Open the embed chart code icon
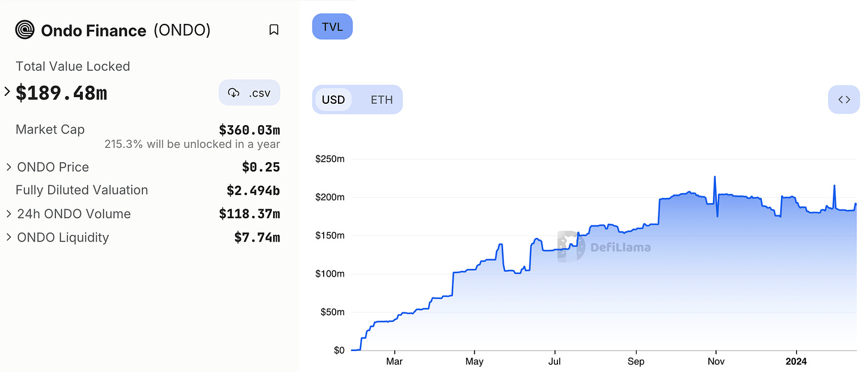Screen dimensions: 868x372 click(x=844, y=100)
